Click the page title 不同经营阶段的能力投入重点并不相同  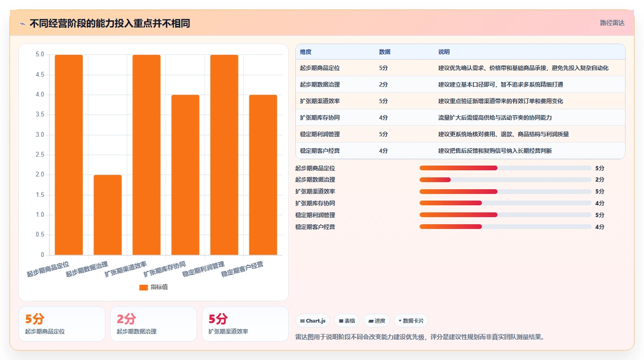[x=110, y=24]
